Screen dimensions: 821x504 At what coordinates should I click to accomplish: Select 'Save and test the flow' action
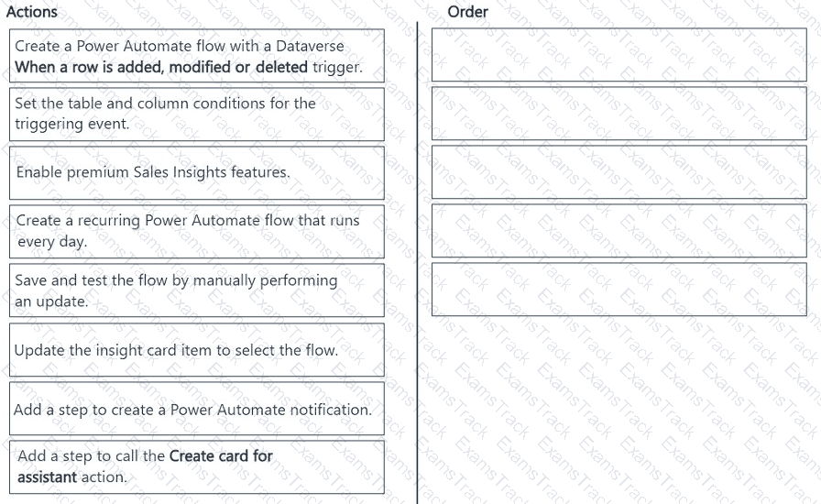tap(196, 290)
